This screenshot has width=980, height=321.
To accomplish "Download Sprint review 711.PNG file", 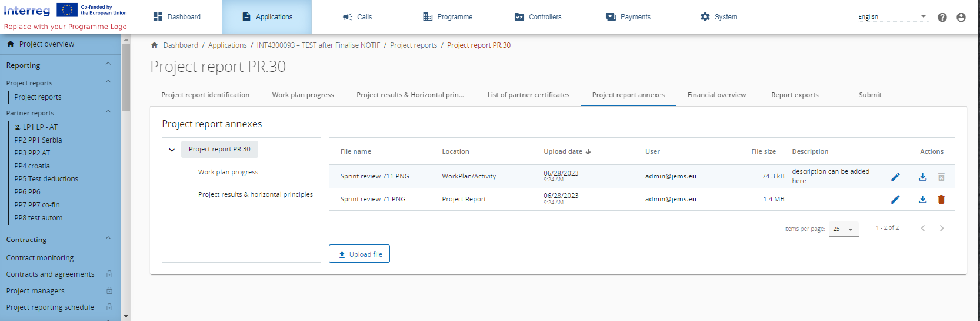I will point(922,177).
